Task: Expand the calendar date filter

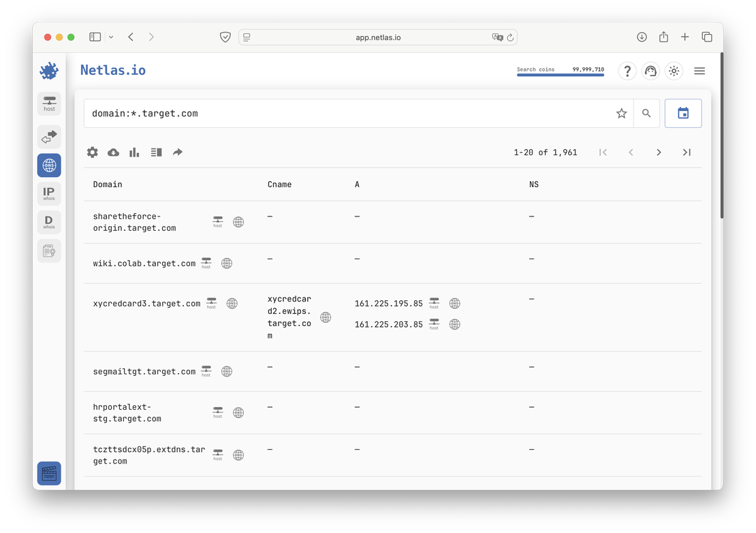Action: (683, 113)
